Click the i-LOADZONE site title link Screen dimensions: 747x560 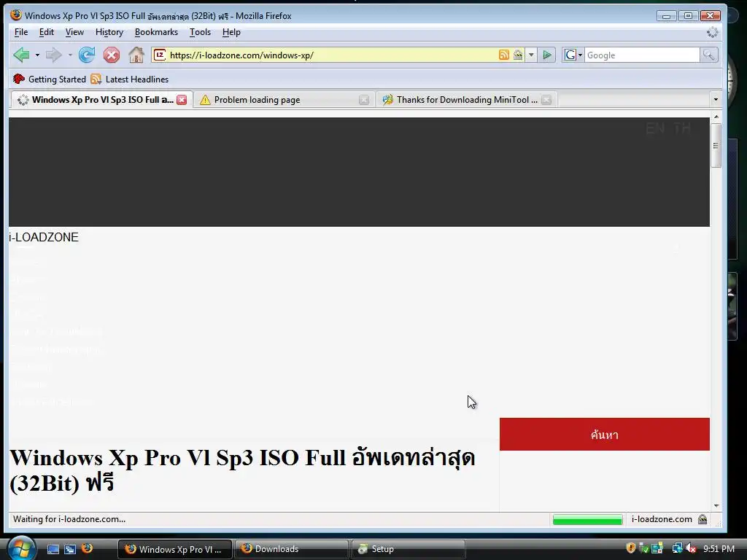click(43, 237)
